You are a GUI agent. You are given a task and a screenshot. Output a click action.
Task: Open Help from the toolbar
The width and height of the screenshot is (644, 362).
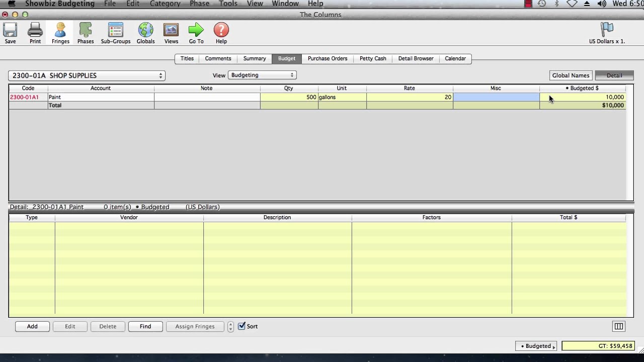(x=221, y=33)
